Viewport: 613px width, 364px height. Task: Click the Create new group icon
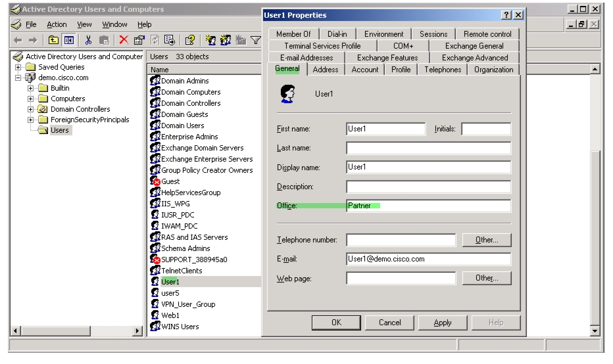[x=226, y=40]
